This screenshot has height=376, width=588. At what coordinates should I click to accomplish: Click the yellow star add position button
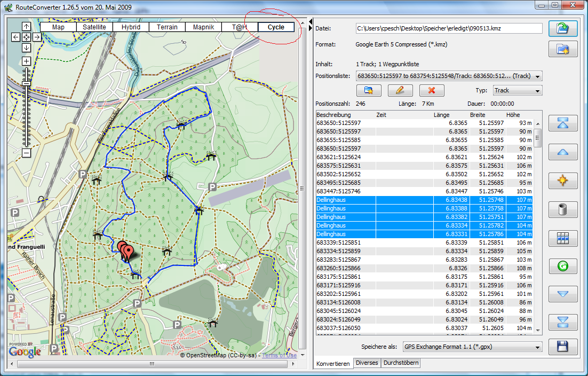(563, 181)
